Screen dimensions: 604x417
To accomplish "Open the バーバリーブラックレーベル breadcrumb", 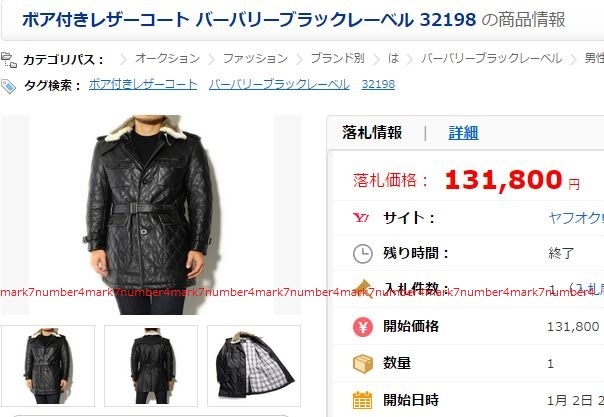I will tap(492, 59).
